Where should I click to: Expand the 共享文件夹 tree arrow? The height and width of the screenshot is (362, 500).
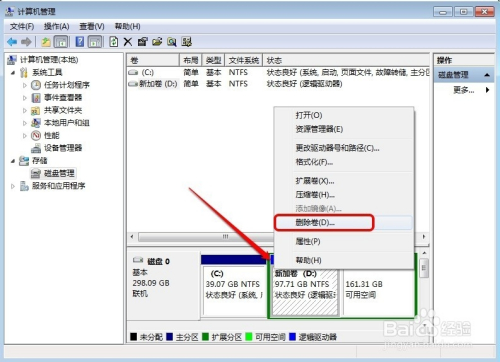point(25,110)
